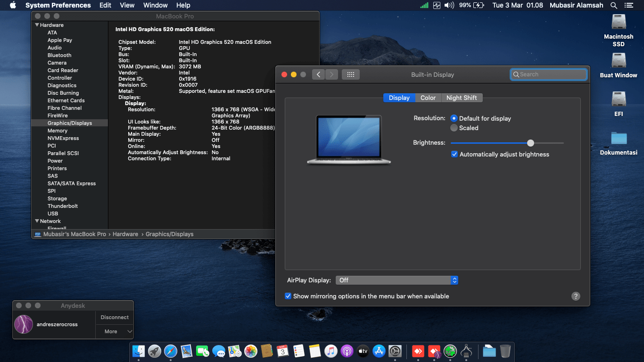
Task: Click andreszerocross avatar in AnyDesk
Action: 24,324
